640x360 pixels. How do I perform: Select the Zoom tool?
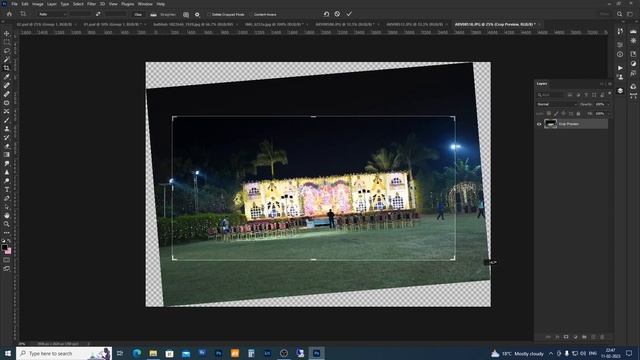click(7, 224)
